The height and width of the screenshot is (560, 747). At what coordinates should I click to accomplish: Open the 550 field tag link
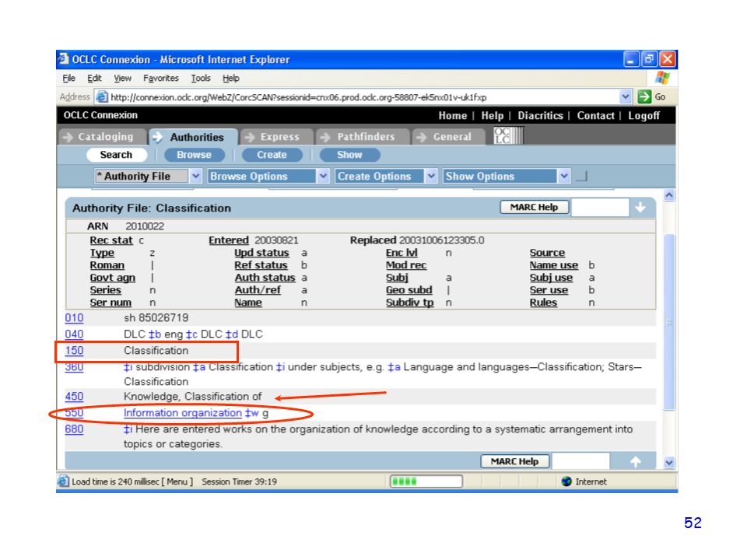coord(75,413)
